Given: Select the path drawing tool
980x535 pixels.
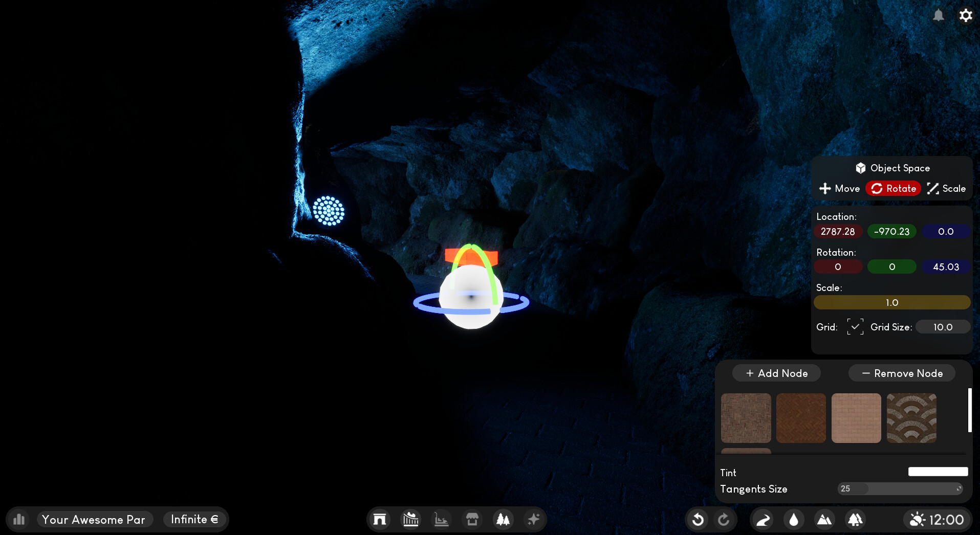Looking at the screenshot, I should pos(763,519).
